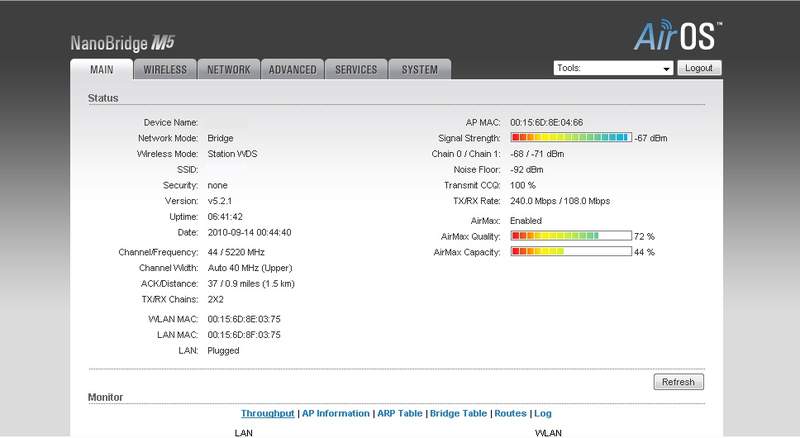Click the AirMax Quality bar
Image resolution: width=800 pixels, height=438 pixels.
[x=571, y=236]
